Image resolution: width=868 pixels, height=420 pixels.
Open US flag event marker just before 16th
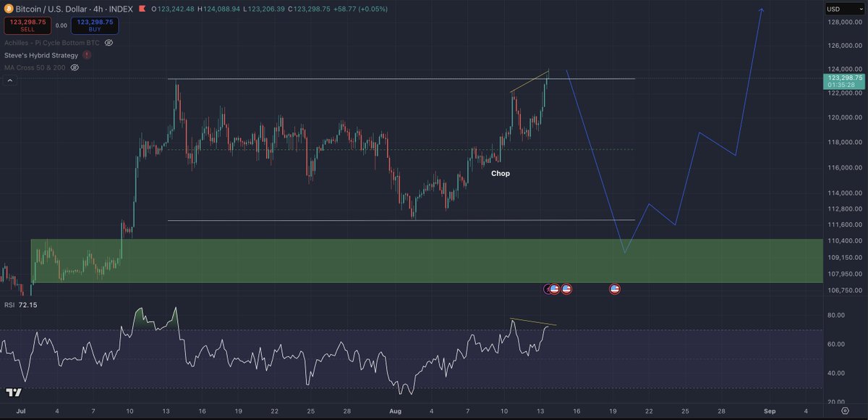566,289
